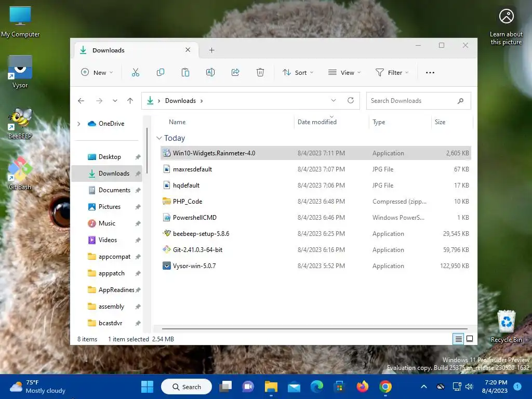Select the Recycle Bin icon
The height and width of the screenshot is (399, 532).
coord(506,326)
